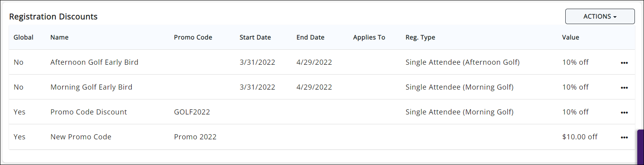This screenshot has width=644, height=165.
Task: Click the Reg. Type column header
Action: pyautogui.click(x=420, y=37)
